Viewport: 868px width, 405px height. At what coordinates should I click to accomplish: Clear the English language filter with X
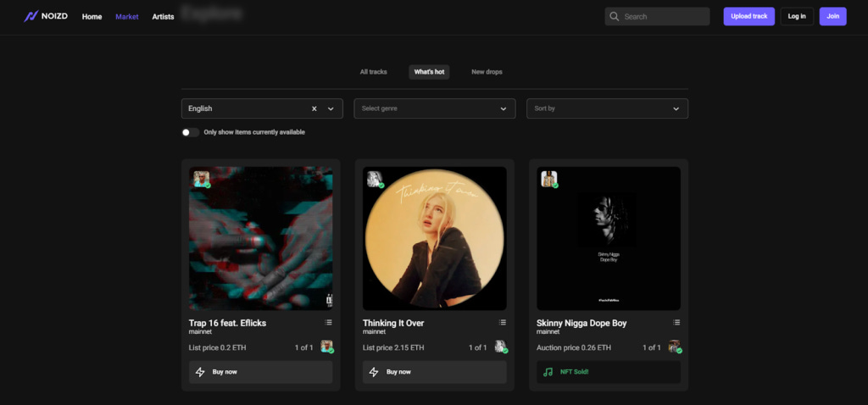314,108
